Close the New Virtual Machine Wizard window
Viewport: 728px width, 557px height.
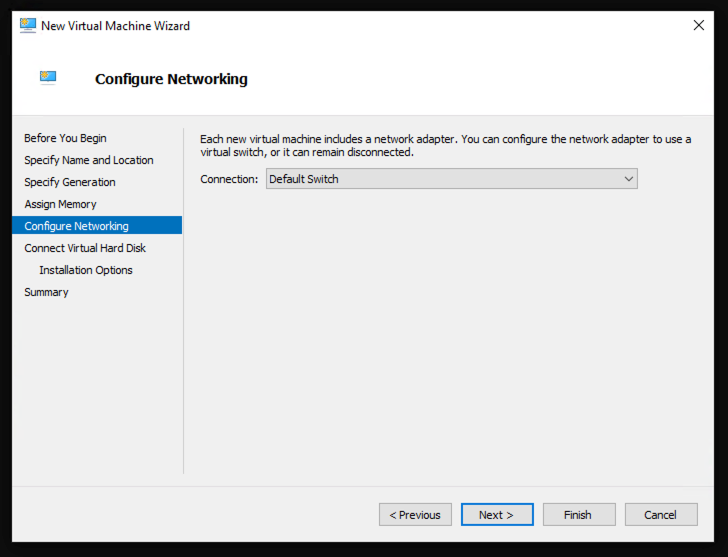698,25
